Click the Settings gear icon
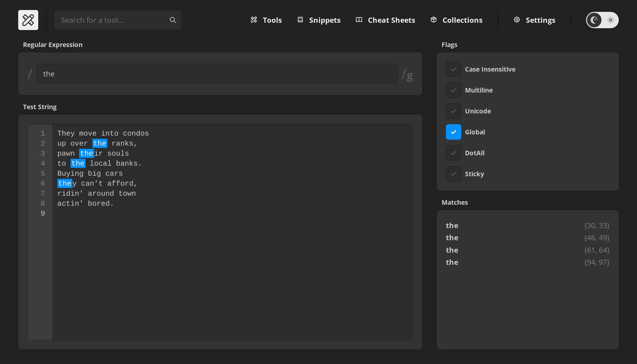 [517, 20]
